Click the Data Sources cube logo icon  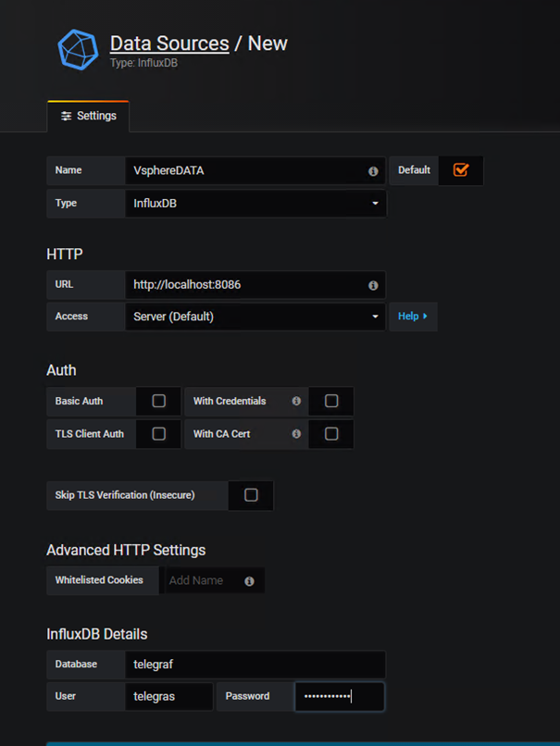click(x=78, y=50)
